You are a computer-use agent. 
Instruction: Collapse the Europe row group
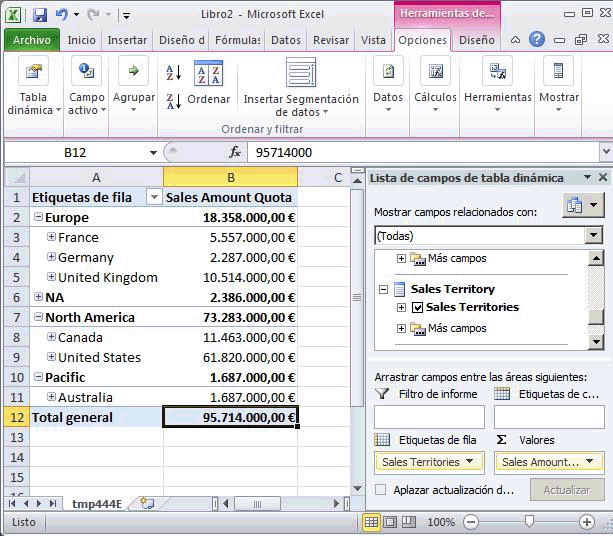click(38, 217)
